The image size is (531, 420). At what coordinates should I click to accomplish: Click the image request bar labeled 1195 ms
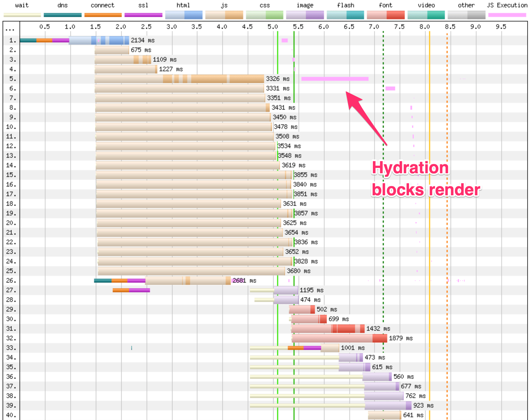[x=286, y=290]
